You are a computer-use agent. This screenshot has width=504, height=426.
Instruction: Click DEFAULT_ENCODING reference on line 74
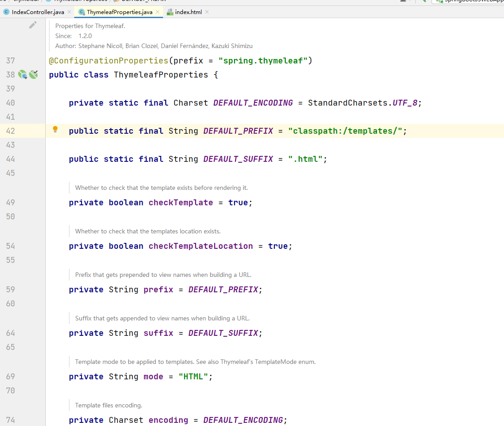pos(243,420)
